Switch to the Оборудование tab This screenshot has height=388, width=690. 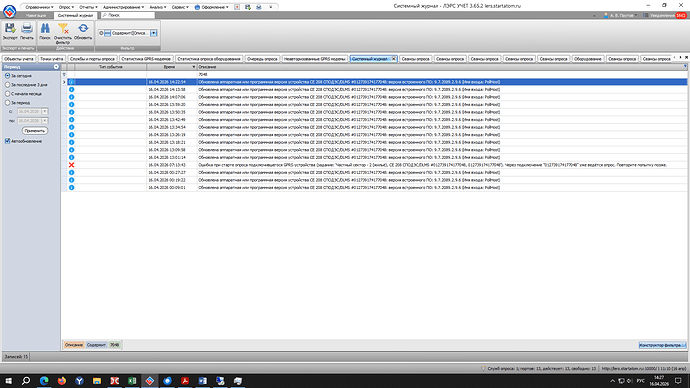[587, 59]
